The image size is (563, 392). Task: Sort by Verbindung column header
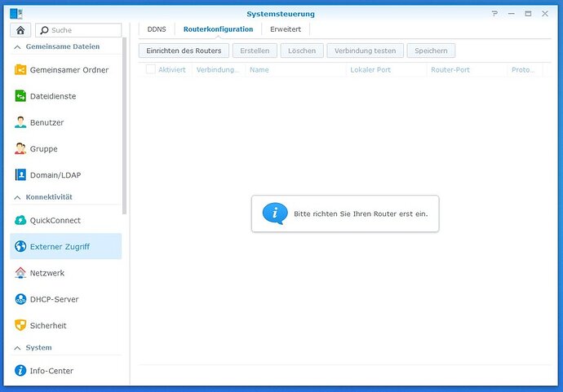click(x=219, y=69)
